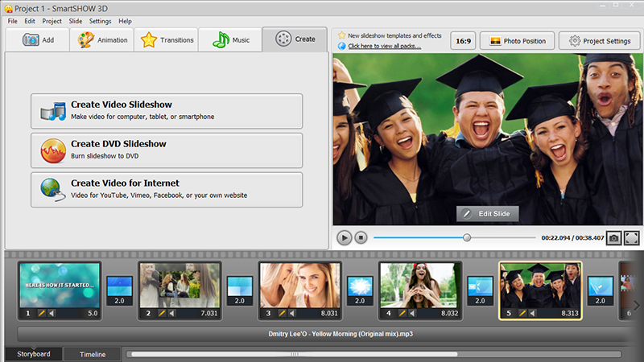Click the globe icon beside packs link
The image size is (644, 362).
(x=341, y=46)
